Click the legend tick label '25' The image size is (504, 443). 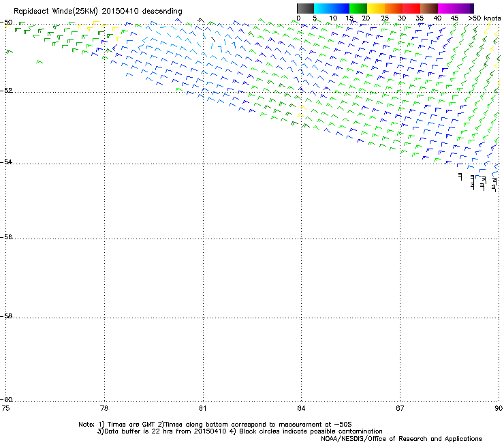(385, 18)
